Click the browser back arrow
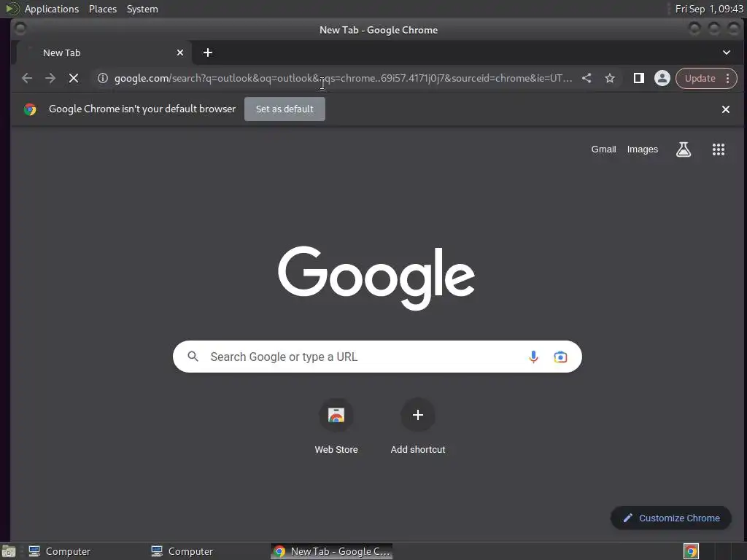The image size is (747, 560). (27, 78)
